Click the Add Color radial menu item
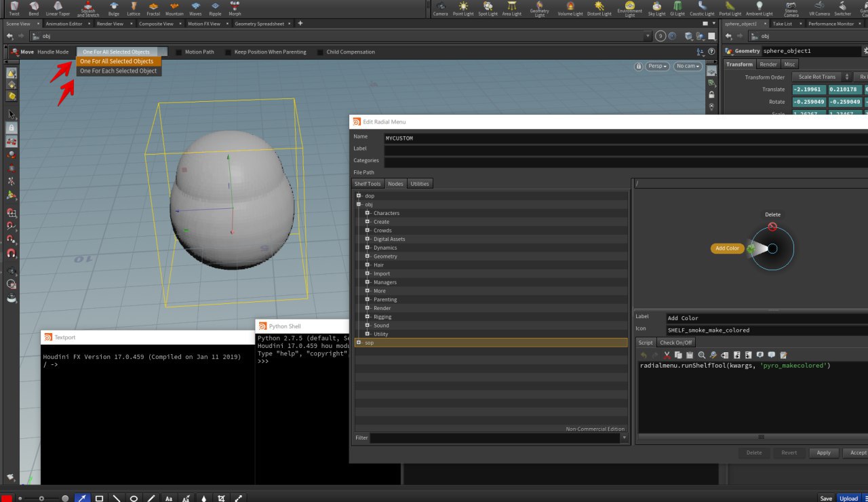 coord(727,248)
